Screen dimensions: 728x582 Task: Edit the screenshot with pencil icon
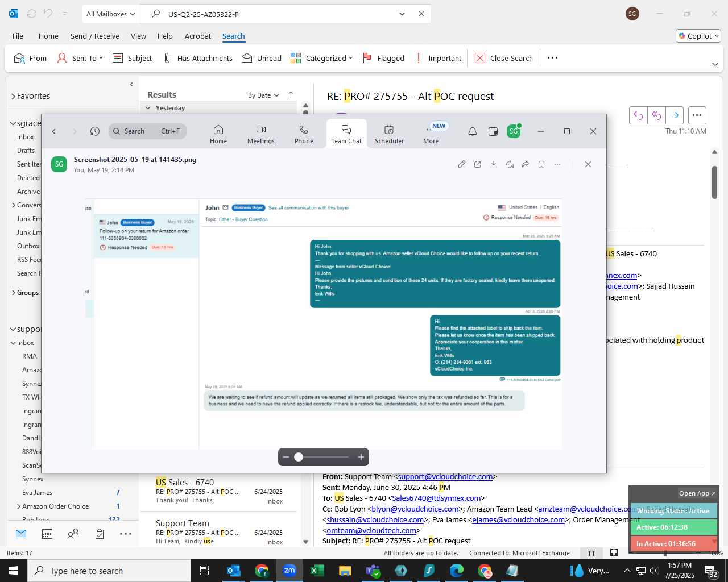(x=462, y=164)
